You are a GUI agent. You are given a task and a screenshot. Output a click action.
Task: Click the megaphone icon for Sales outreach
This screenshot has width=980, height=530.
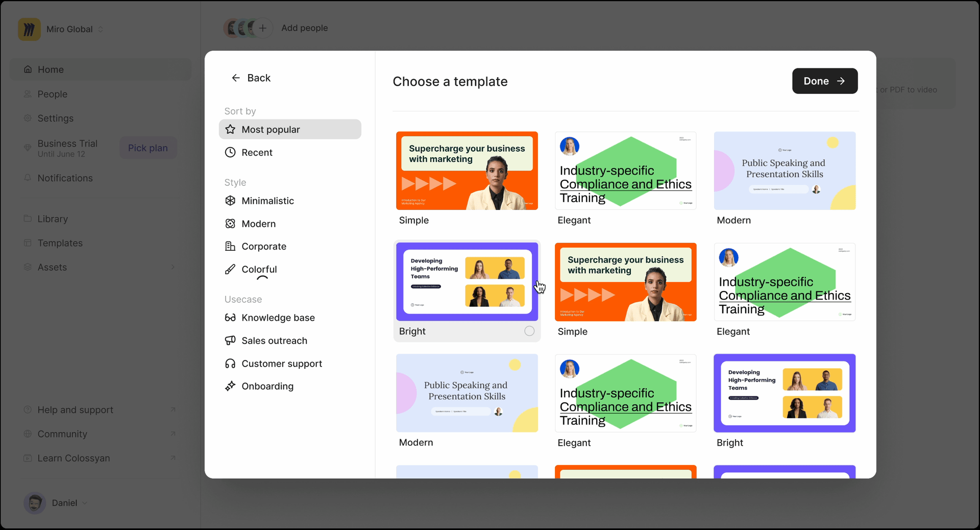pos(230,341)
